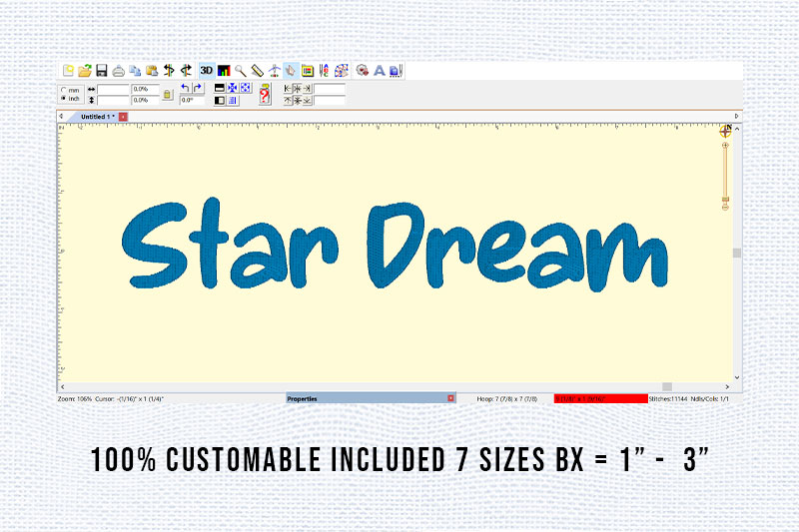The width and height of the screenshot is (799, 532).
Task: Click the blue align lines icon
Action: 233,100
